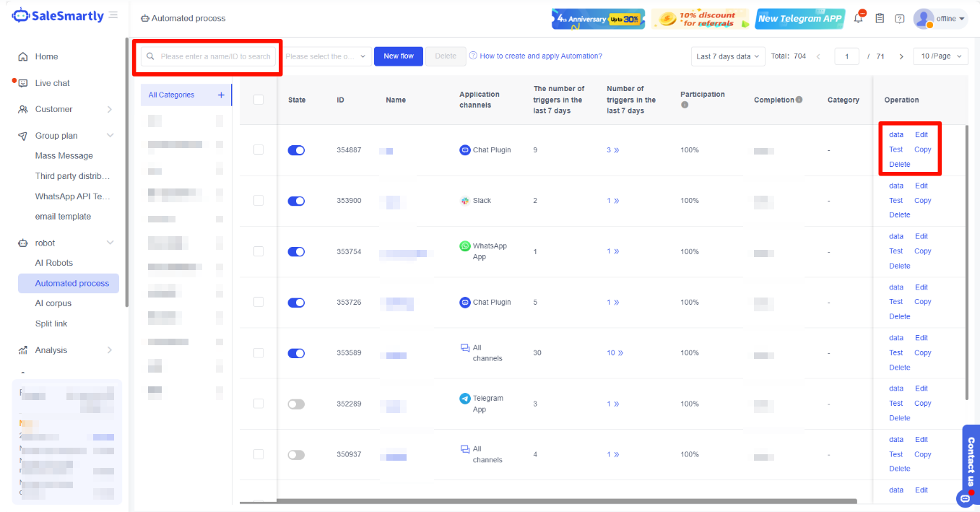Image resolution: width=980 pixels, height=512 pixels.
Task: Open the Last 7 days data dropdown
Action: click(728, 56)
